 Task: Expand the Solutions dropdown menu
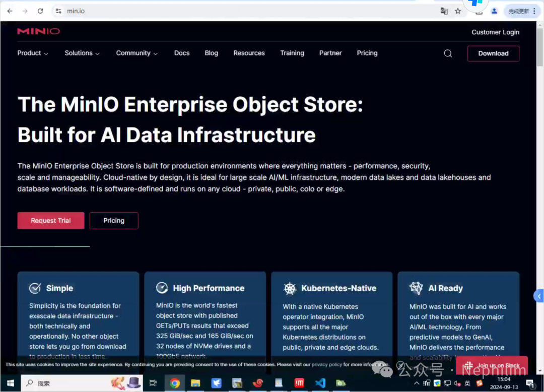tap(82, 53)
